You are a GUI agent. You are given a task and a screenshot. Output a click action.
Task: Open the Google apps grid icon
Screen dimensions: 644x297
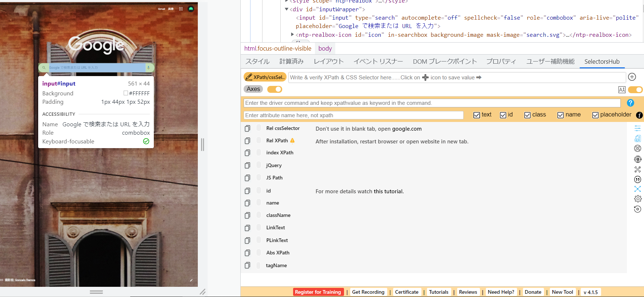point(181,9)
